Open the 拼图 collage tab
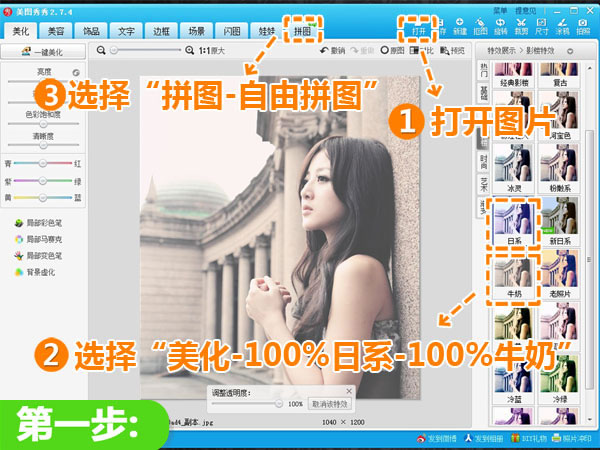This screenshot has height=450, width=600. [x=302, y=31]
